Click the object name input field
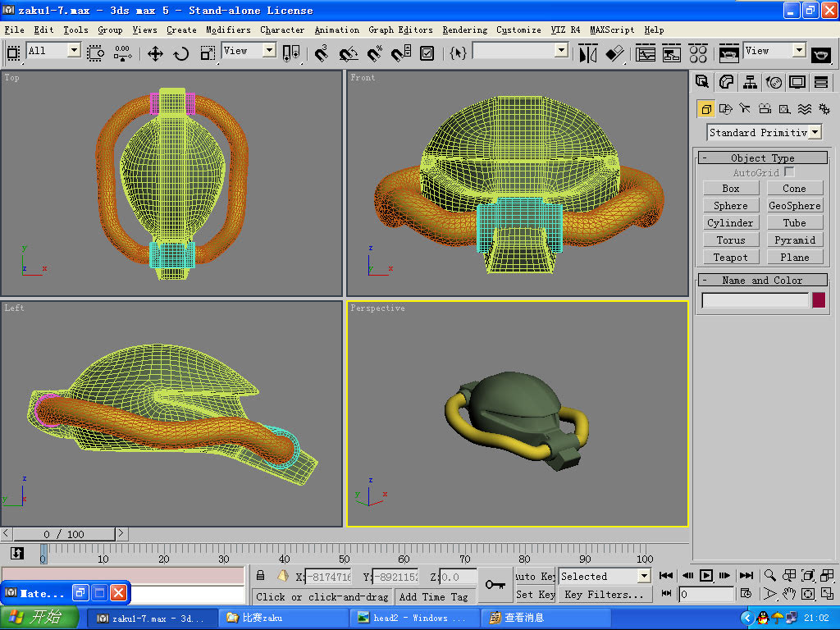The width and height of the screenshot is (840, 630). tap(755, 300)
